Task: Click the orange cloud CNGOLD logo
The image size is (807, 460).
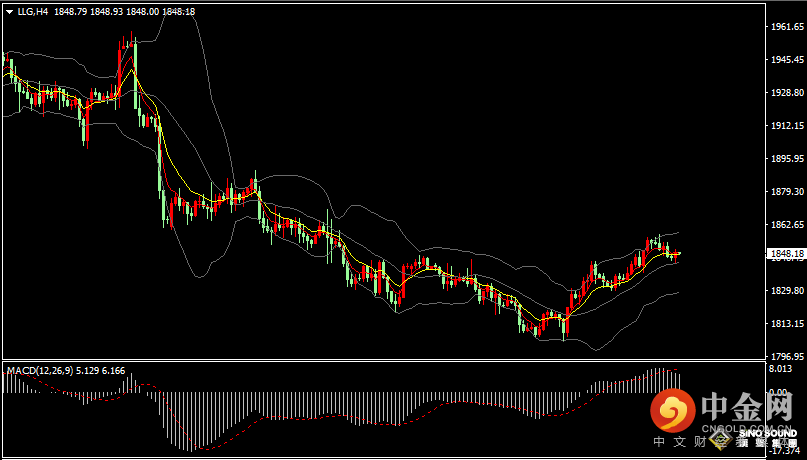Action: point(671,409)
